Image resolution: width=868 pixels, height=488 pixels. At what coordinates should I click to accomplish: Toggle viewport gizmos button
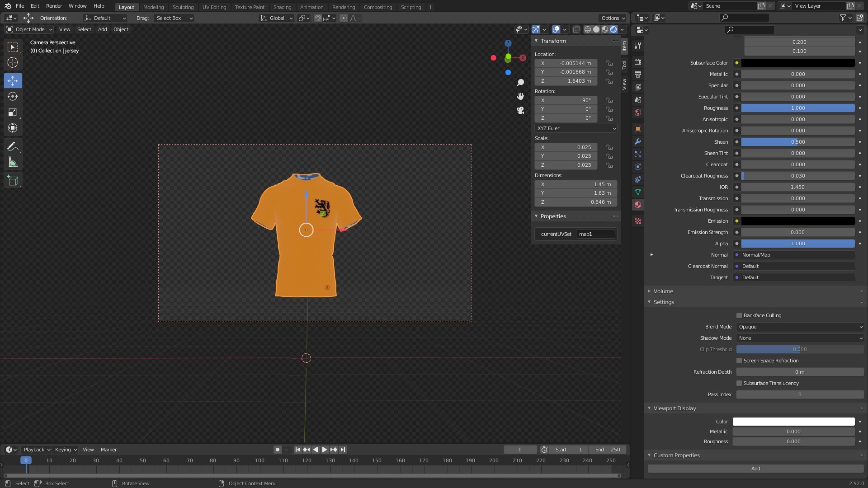536,29
